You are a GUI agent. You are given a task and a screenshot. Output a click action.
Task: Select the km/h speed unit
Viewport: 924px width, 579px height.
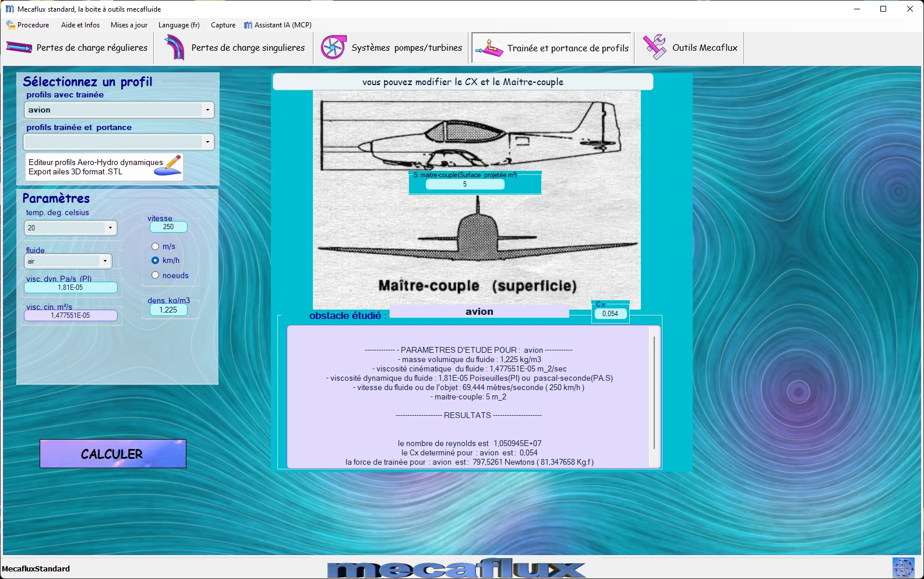[156, 261]
